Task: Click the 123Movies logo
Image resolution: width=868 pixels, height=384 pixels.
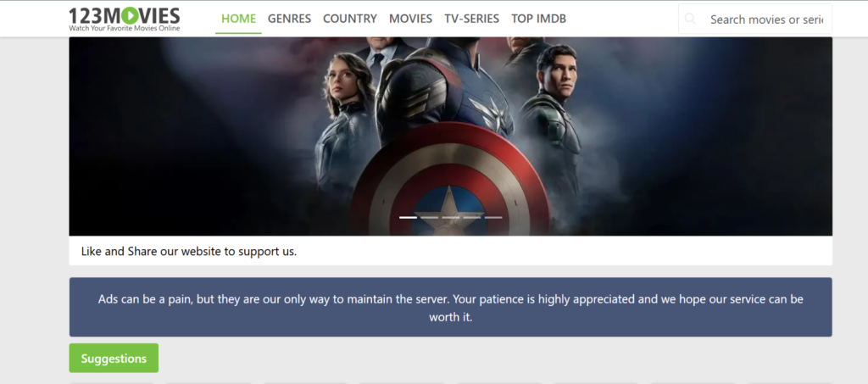Action: pyautogui.click(x=125, y=19)
